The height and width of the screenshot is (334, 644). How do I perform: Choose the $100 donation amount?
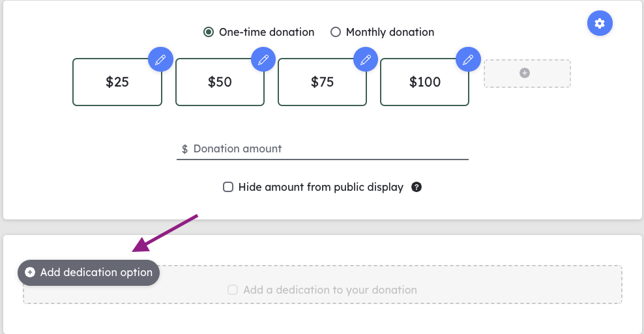pos(425,82)
